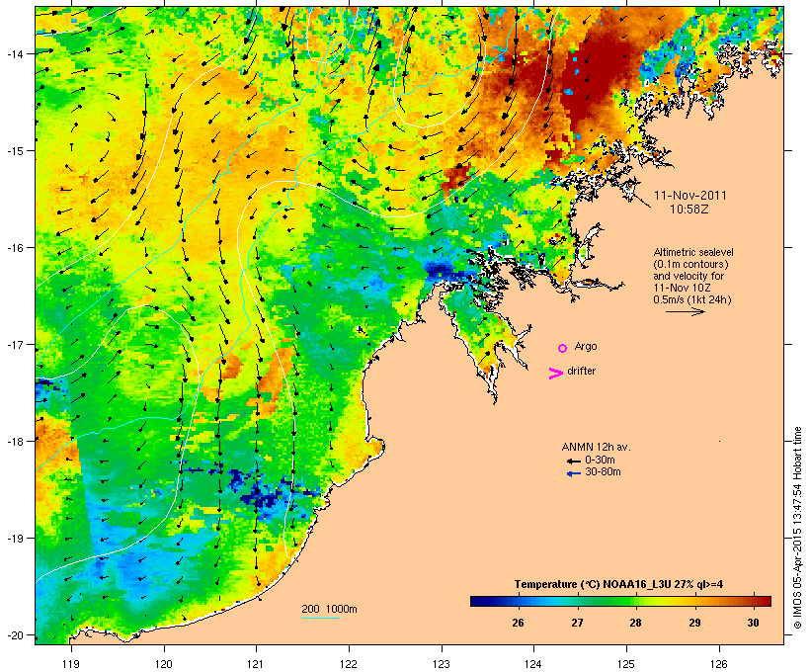Viewport: 810px width, 672px height.
Task: Click the 0-30m depth label
Action: 600,461
